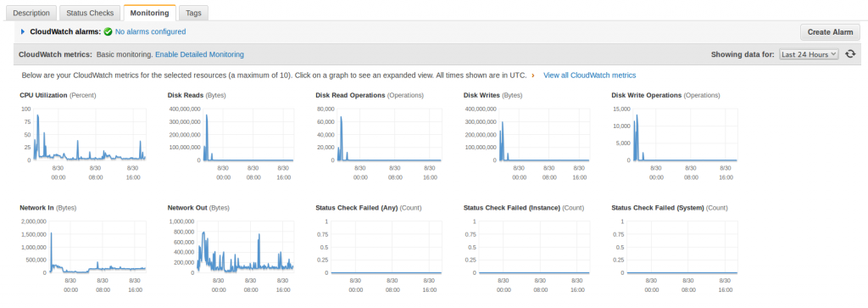Open the Last 24 Hours dropdown

click(x=809, y=54)
